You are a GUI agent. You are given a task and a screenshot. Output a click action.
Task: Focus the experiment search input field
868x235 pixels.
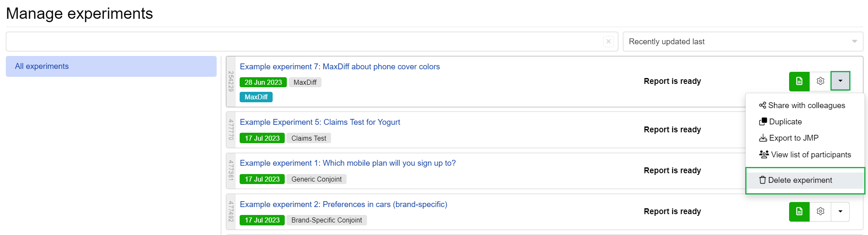(x=305, y=42)
